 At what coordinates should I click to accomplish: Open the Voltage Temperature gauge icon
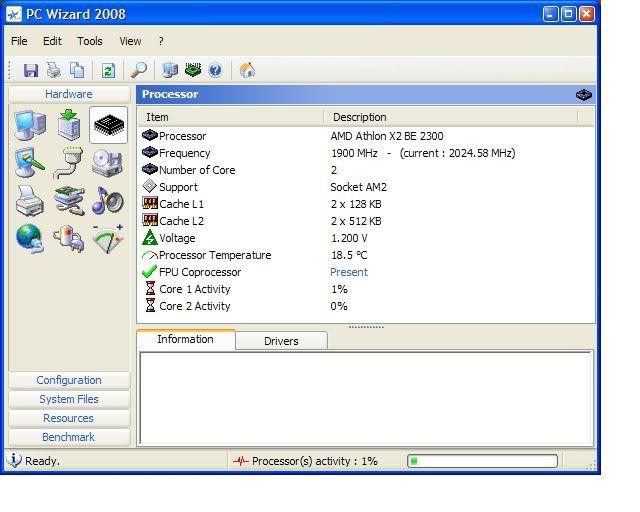(x=108, y=239)
